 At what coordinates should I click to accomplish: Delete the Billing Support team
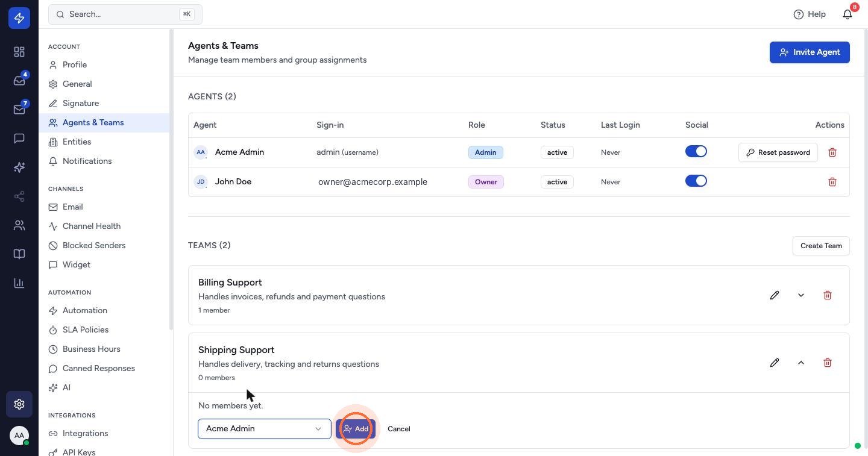point(828,295)
